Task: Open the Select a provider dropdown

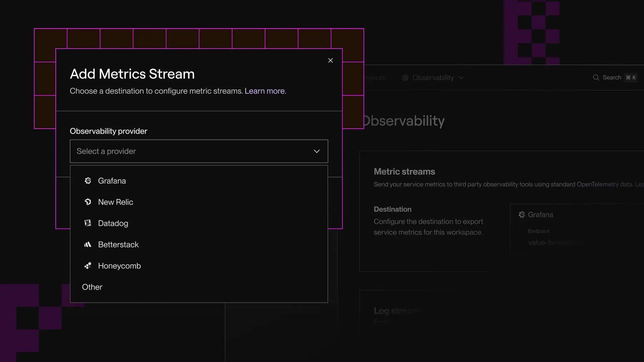Action: [x=199, y=151]
